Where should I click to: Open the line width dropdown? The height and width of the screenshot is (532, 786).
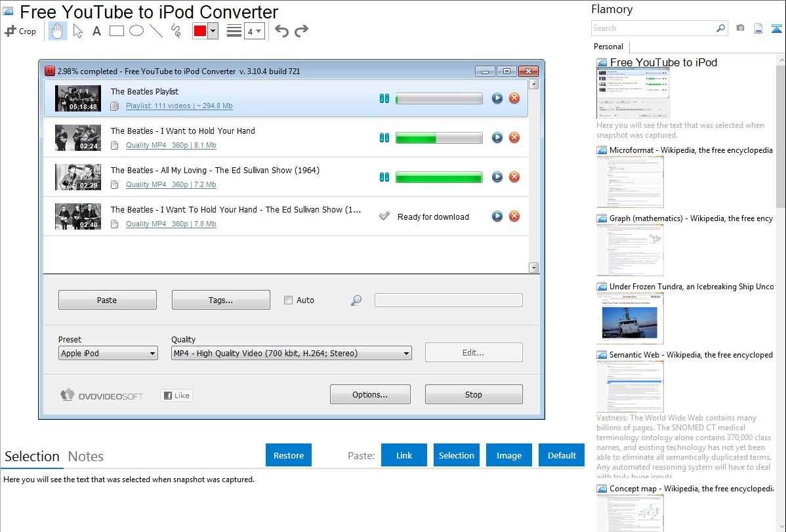pyautogui.click(x=254, y=31)
